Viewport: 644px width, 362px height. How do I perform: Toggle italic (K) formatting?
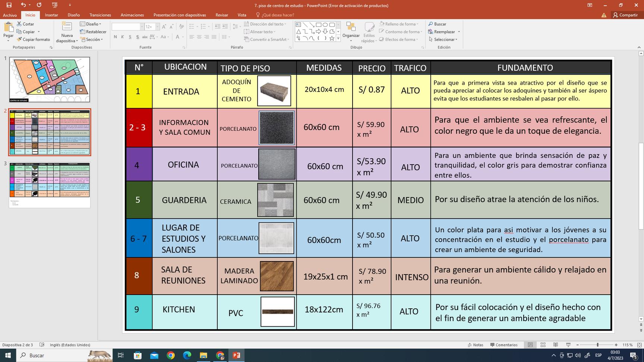(x=122, y=37)
